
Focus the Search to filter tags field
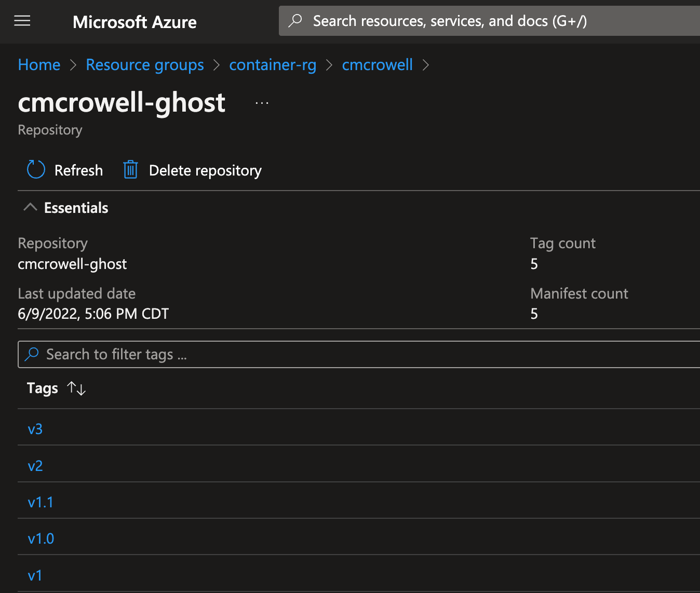[x=359, y=354]
